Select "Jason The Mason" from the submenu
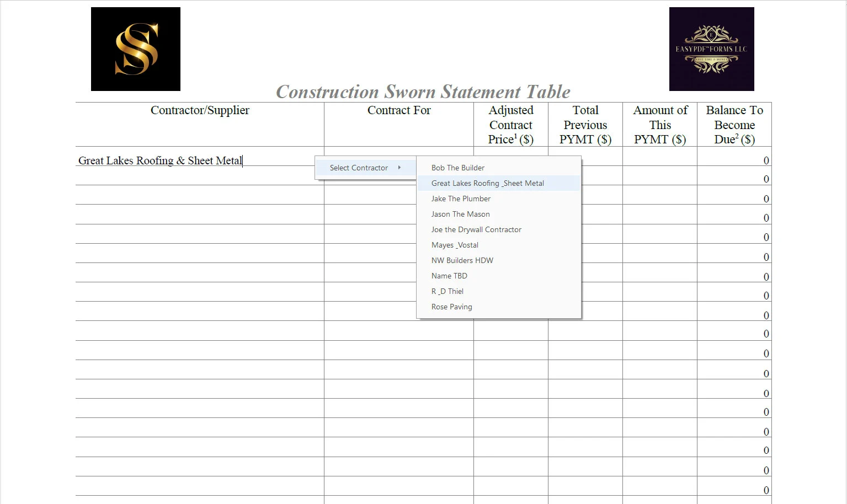Image resolution: width=847 pixels, height=504 pixels. 460,214
